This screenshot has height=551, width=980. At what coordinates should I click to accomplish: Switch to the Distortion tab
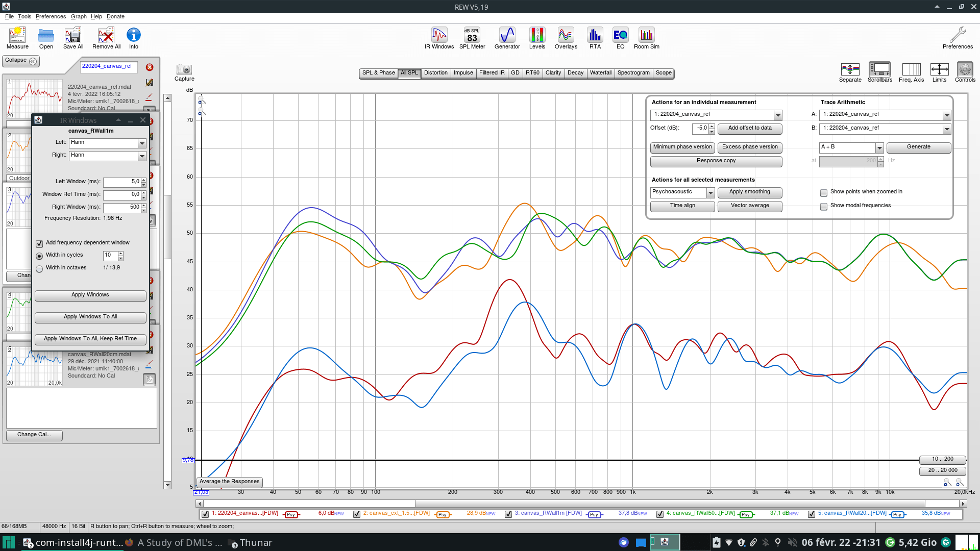point(435,73)
